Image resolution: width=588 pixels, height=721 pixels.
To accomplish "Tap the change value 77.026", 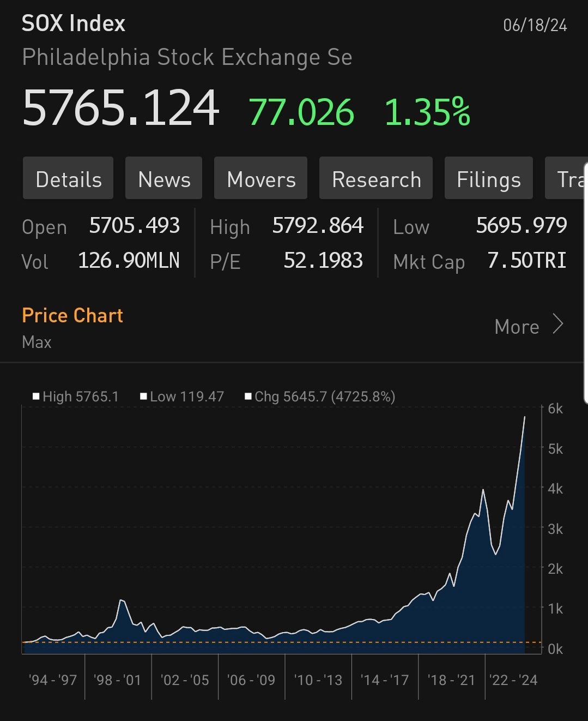I will click(x=302, y=112).
